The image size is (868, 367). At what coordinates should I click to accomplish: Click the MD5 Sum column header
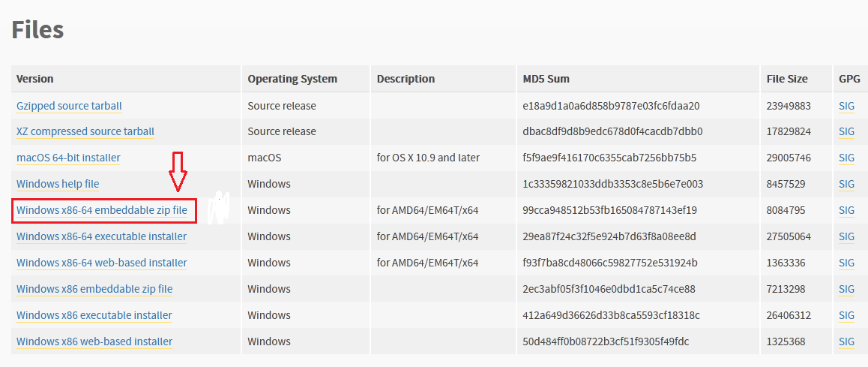[546, 79]
